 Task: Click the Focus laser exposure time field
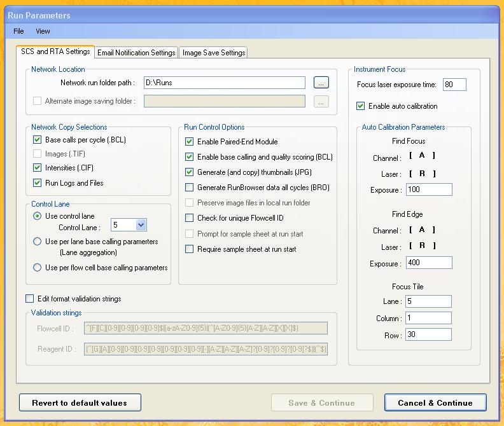[x=454, y=85]
